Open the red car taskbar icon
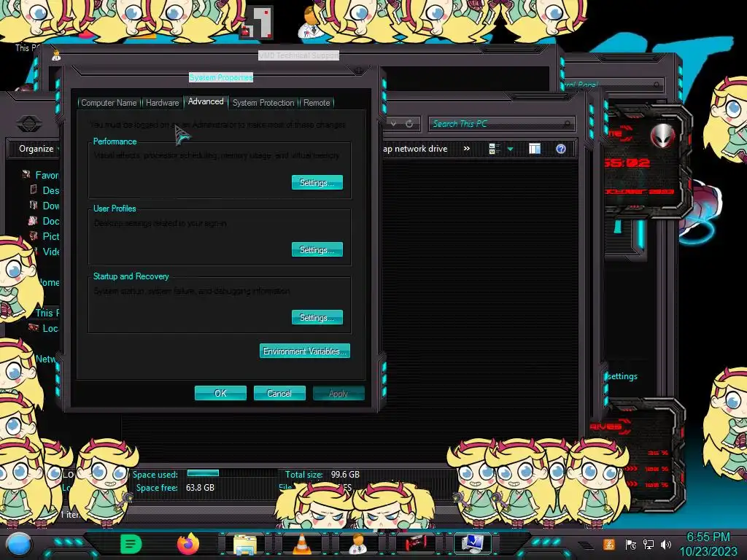Viewport: 747px width, 560px height. [x=415, y=544]
